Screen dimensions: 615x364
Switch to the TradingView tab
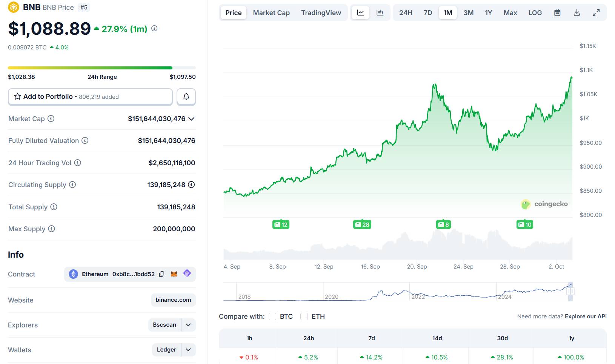point(321,13)
